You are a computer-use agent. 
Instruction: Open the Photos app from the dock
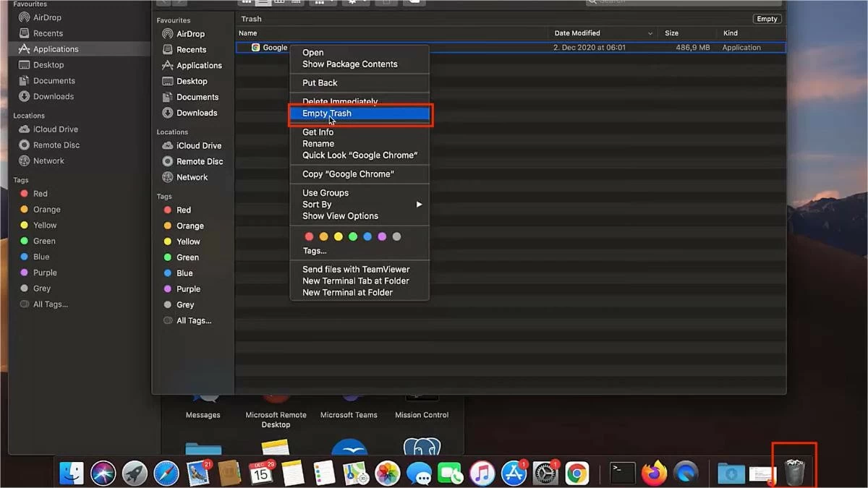coord(388,474)
